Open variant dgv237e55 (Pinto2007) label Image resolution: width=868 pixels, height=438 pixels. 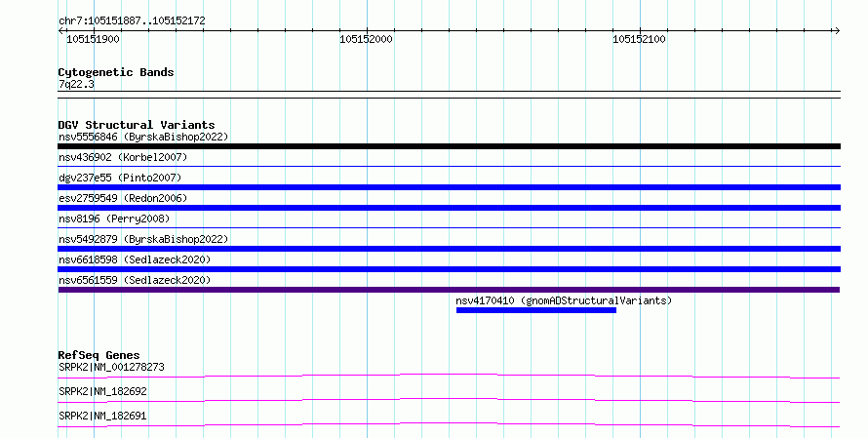point(120,178)
